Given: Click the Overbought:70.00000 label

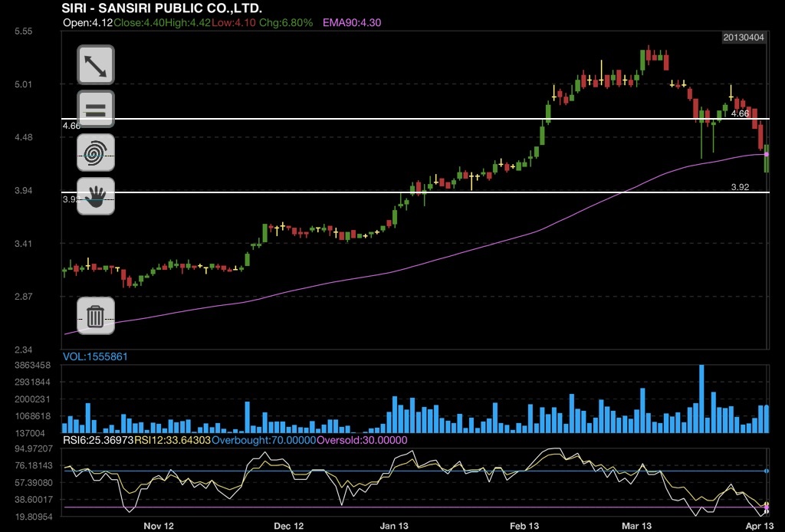Looking at the screenshot, I should [x=264, y=441].
